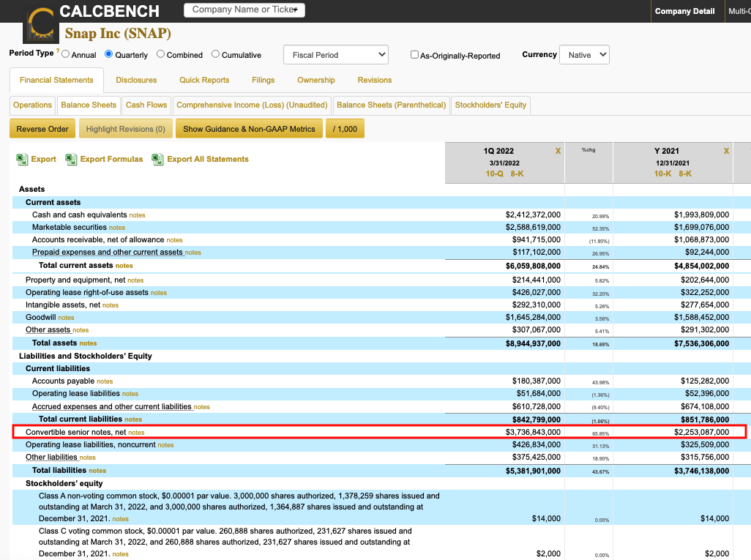Click the Period Type help question mark
The width and height of the screenshot is (751, 560).
(x=58, y=51)
